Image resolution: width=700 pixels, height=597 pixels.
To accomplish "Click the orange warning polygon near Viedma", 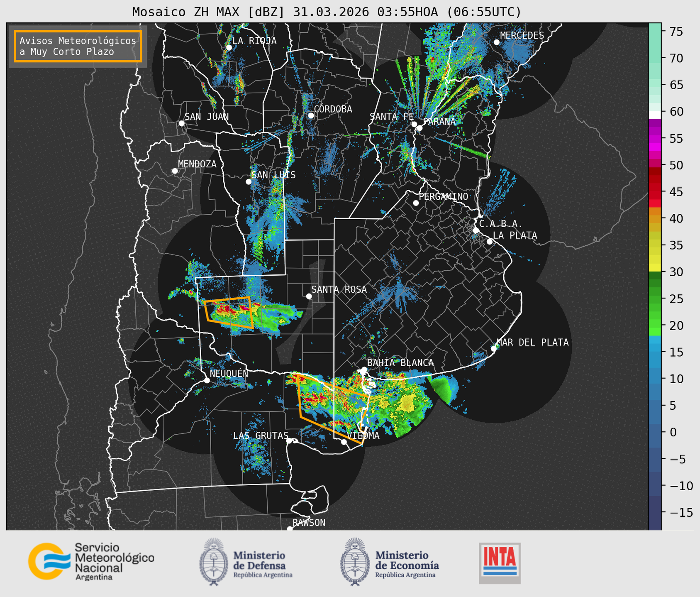I will point(333,409).
